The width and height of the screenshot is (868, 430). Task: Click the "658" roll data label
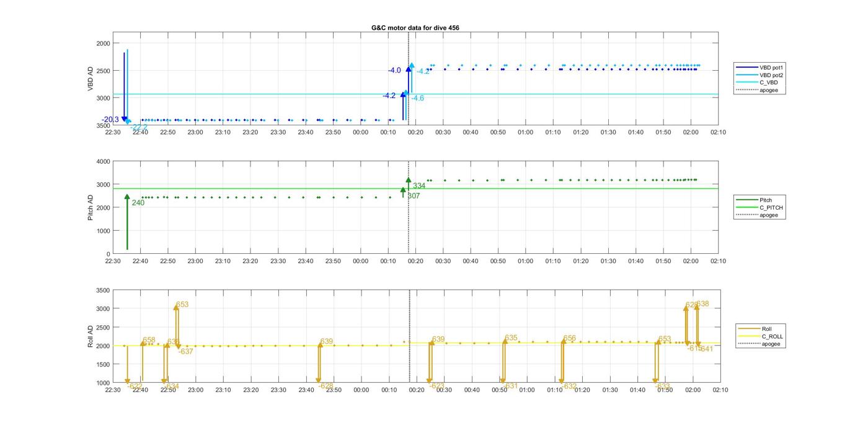[149, 340]
